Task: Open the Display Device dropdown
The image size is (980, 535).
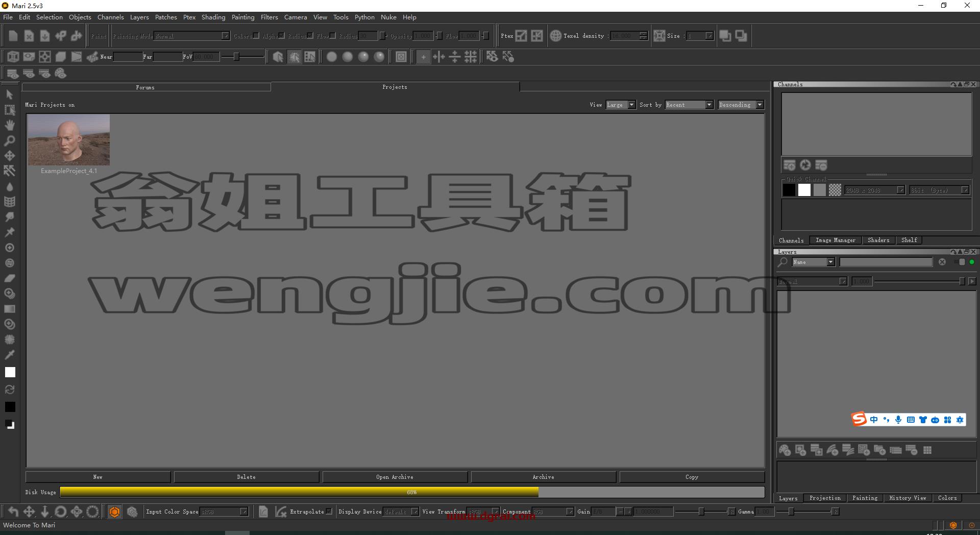Action: (401, 512)
